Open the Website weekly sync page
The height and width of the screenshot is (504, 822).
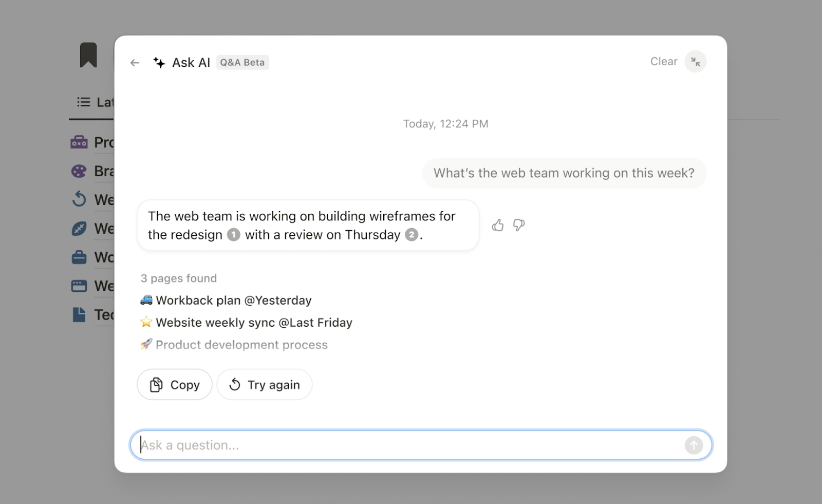click(x=254, y=322)
